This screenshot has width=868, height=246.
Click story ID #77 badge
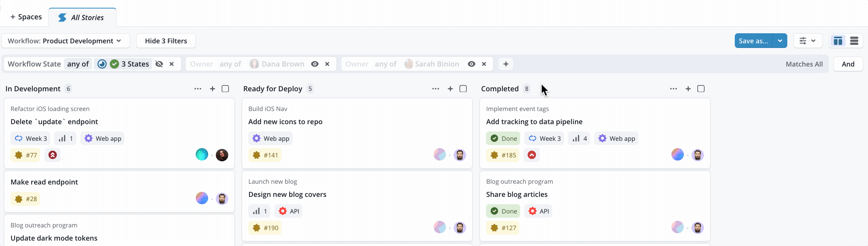click(x=25, y=155)
